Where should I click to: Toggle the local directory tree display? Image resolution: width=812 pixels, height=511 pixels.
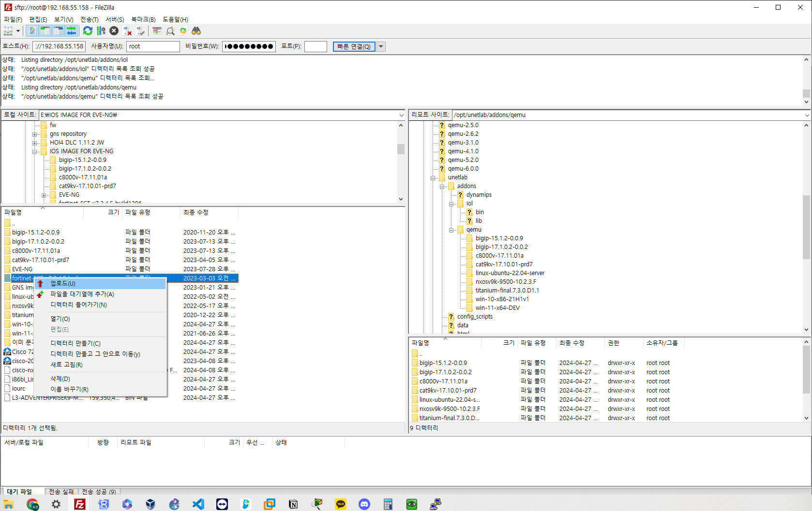point(45,31)
